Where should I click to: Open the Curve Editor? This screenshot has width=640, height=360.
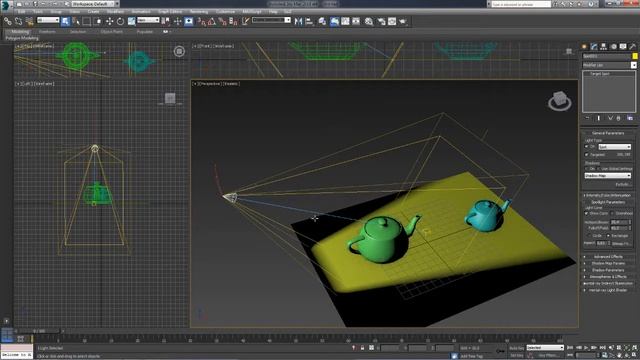point(345,21)
